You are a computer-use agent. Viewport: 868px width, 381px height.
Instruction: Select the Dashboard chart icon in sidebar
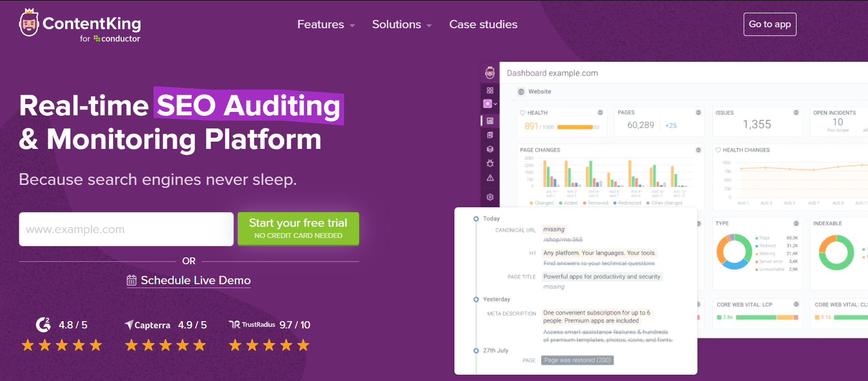pos(490,121)
